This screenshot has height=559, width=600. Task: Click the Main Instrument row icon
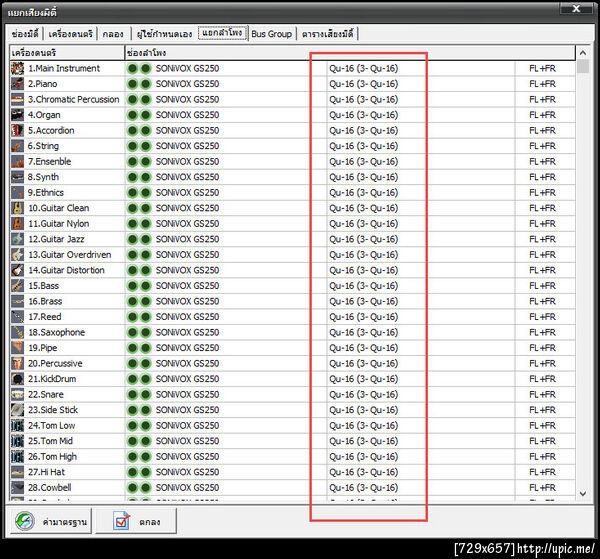(x=17, y=68)
